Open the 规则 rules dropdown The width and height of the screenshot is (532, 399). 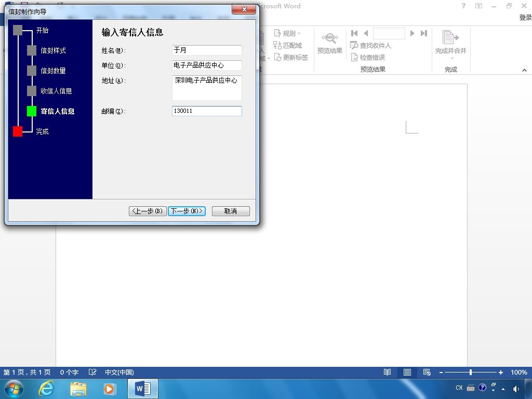[287, 33]
